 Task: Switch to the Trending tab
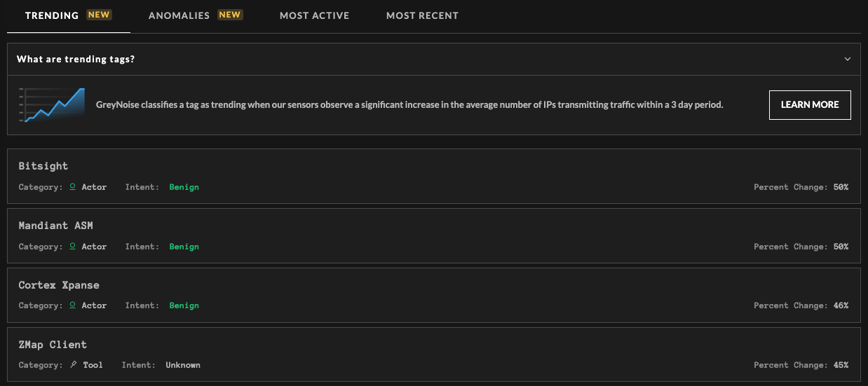68,15
